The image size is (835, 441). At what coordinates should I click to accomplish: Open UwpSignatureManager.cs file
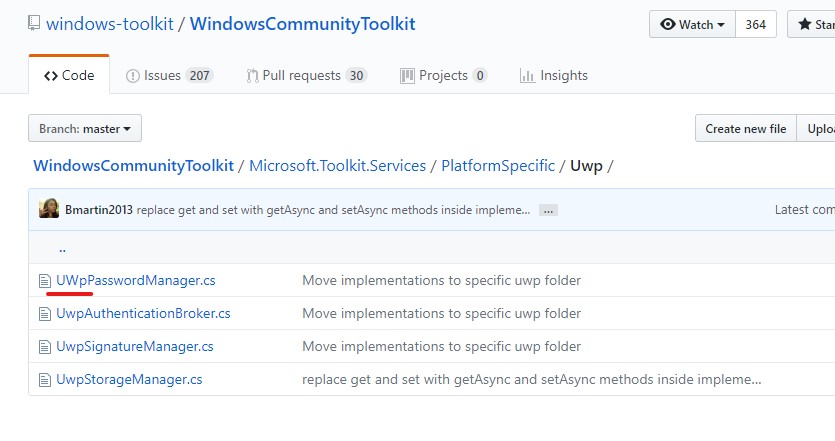tap(135, 347)
